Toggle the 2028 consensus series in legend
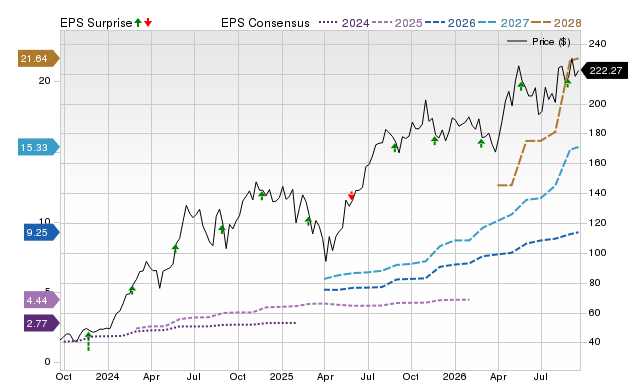Image resolution: width=640 pixels, height=382 pixels. (556, 23)
